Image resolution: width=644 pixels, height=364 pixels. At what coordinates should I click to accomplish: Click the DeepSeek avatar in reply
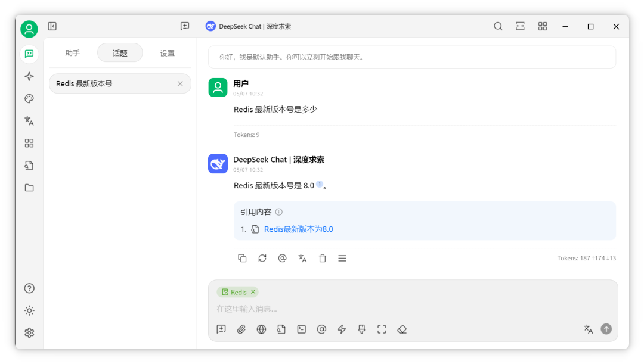coord(218,163)
